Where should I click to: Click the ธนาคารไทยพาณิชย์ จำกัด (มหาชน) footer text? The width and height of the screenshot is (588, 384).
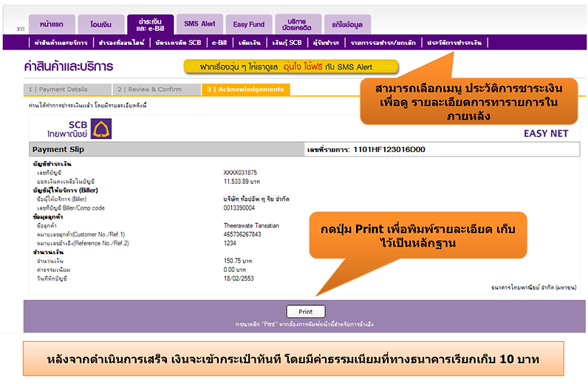(x=534, y=287)
